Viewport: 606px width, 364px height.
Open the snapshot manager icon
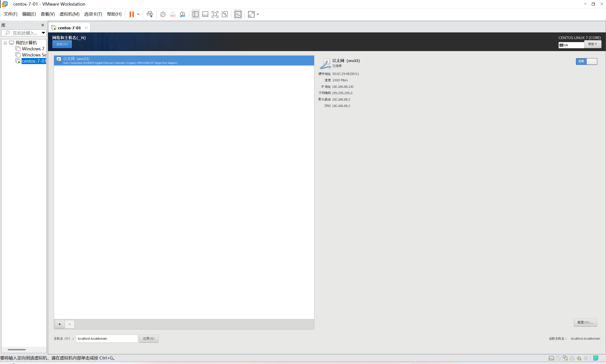182,14
